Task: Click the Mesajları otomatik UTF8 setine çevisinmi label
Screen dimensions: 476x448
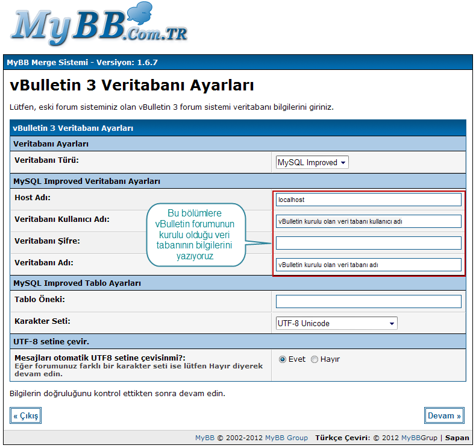Action: 100,358
